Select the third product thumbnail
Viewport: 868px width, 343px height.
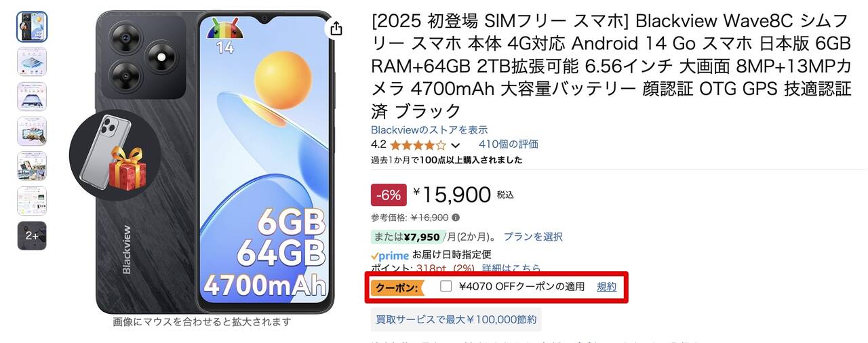pos(32,96)
